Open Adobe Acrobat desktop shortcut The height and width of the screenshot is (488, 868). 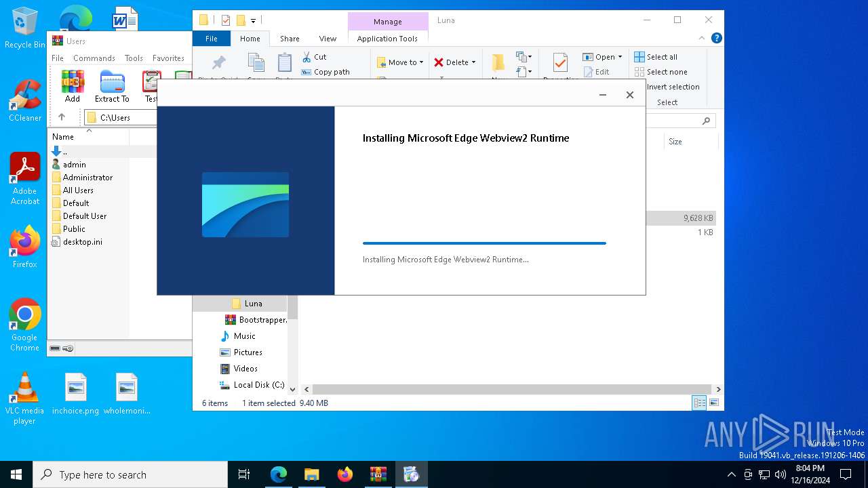[25, 179]
